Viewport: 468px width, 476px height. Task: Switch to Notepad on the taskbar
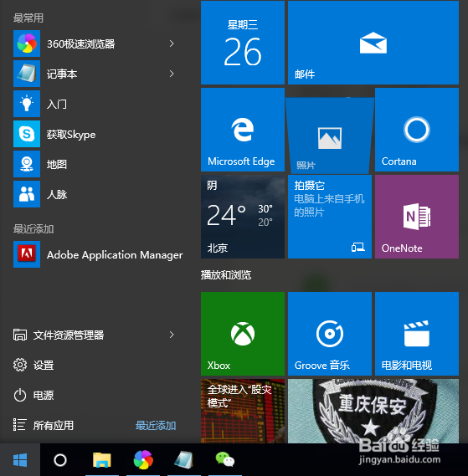tap(184, 459)
